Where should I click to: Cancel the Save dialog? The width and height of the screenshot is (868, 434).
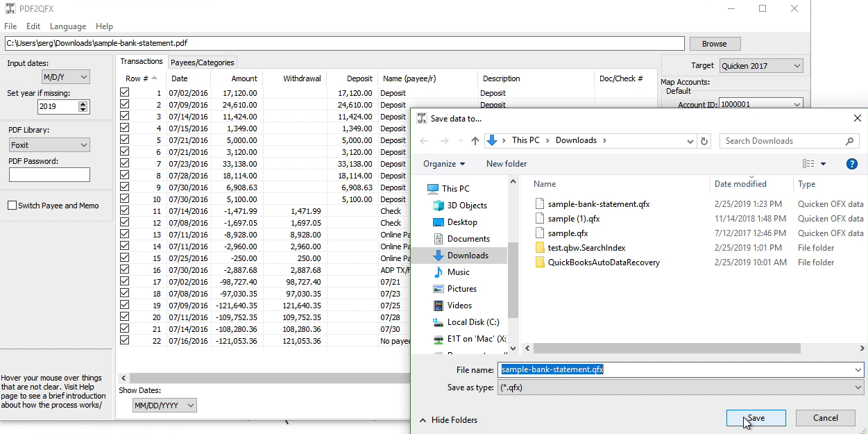pos(826,418)
